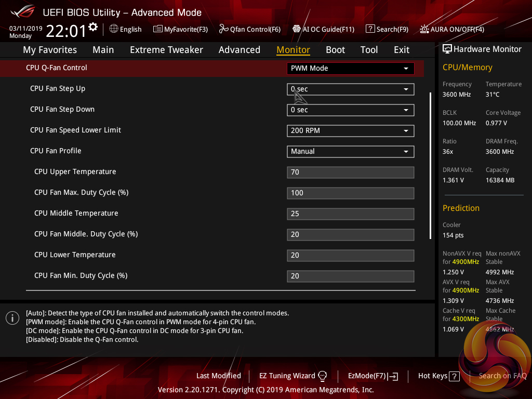Screen dimensions: 532x399
Task: Click the Capacity 16384 MB value
Action: tap(500, 180)
